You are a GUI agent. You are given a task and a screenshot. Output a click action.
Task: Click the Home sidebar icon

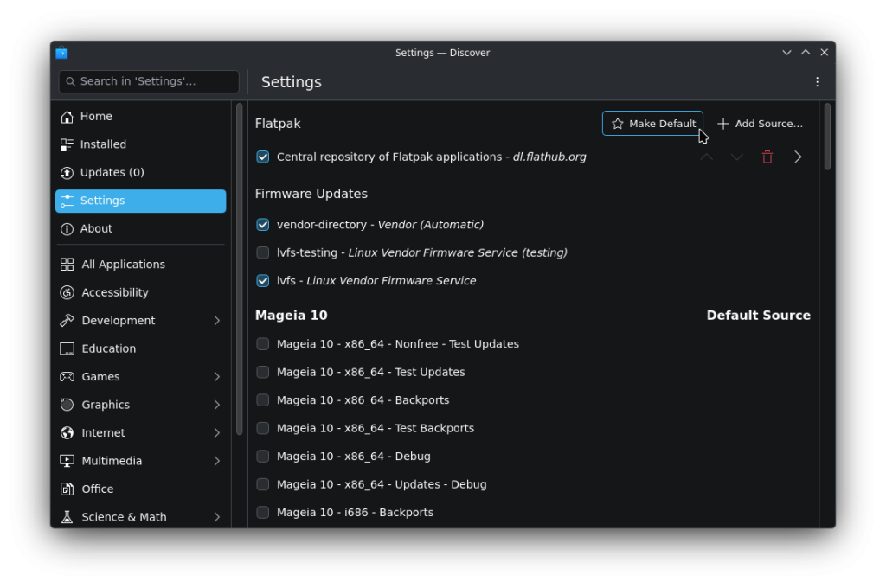tap(67, 117)
